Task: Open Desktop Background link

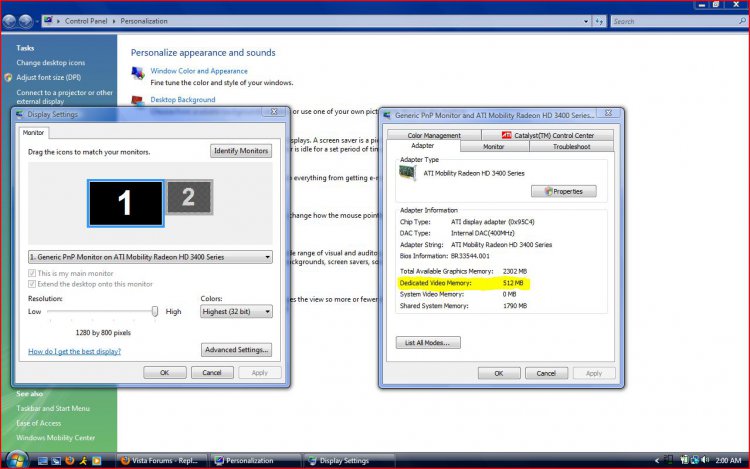Action: point(183,99)
